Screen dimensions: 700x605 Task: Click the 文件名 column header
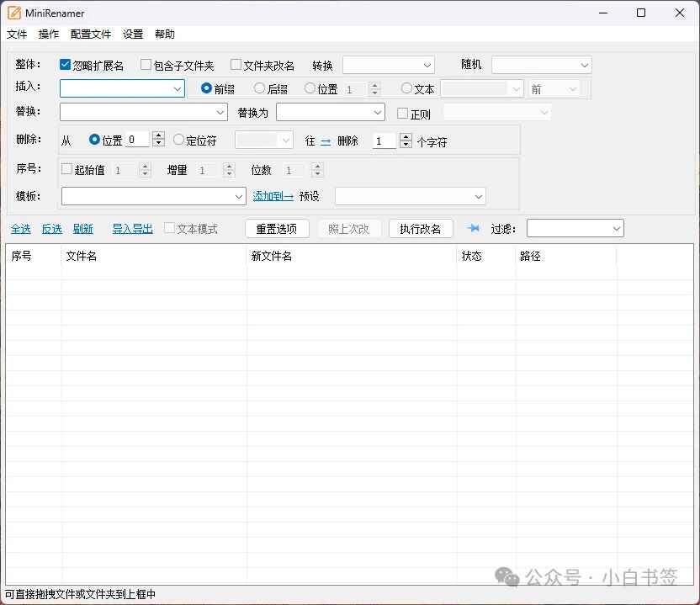154,256
